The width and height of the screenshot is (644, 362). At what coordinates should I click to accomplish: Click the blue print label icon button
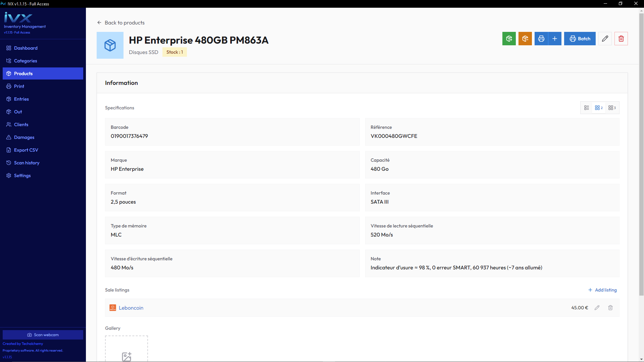tap(541, 39)
